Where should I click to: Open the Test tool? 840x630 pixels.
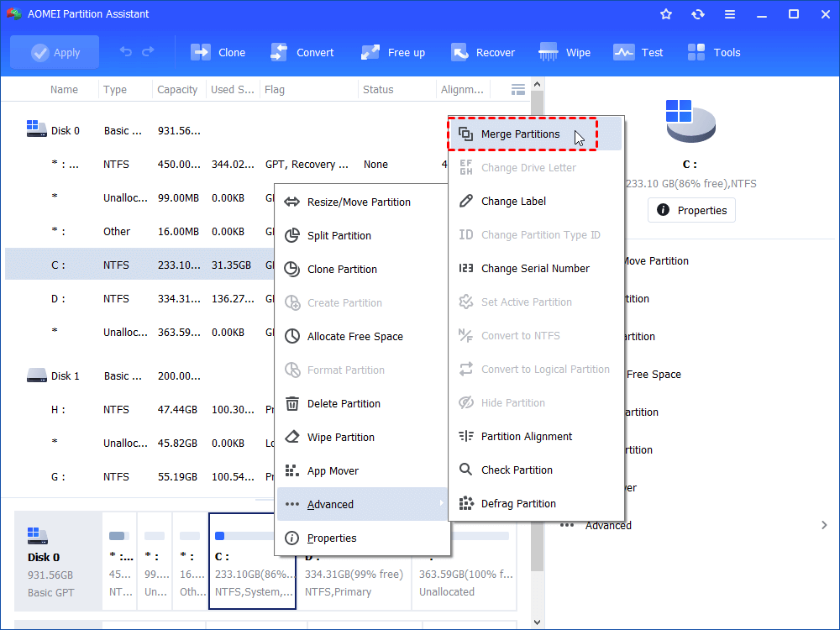(638, 51)
